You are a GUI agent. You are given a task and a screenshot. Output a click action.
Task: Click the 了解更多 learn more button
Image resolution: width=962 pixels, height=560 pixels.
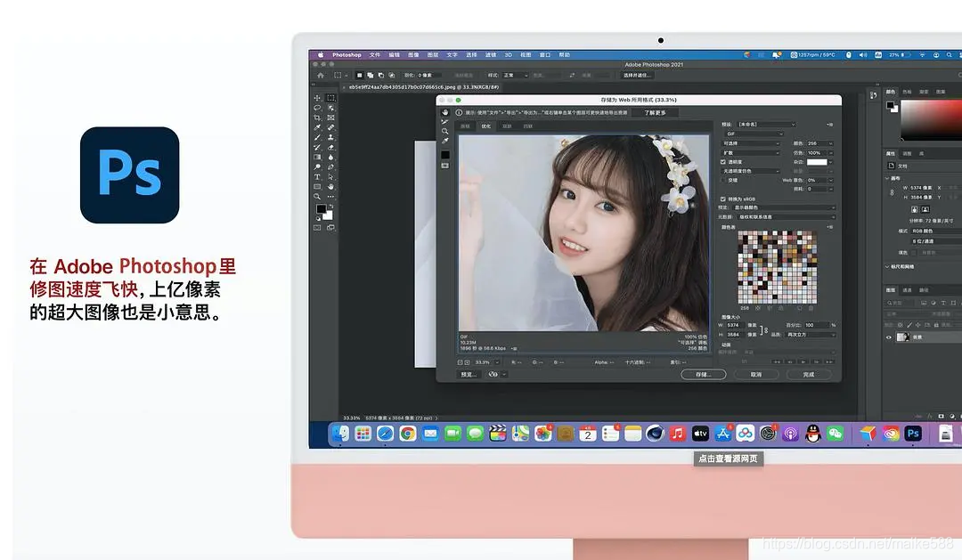pyautogui.click(x=655, y=113)
